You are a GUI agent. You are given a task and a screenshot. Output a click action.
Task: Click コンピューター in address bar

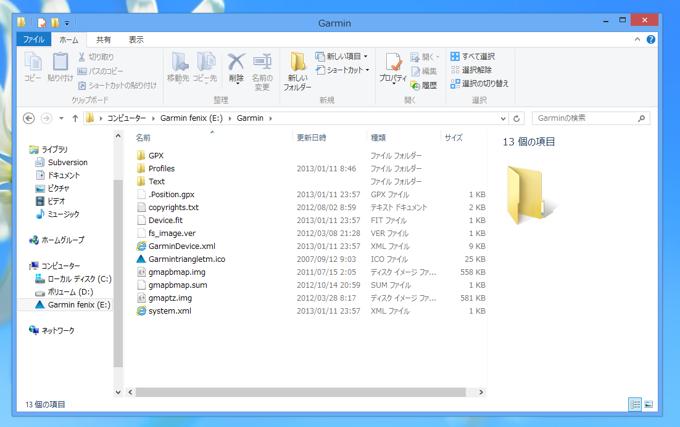[x=126, y=118]
